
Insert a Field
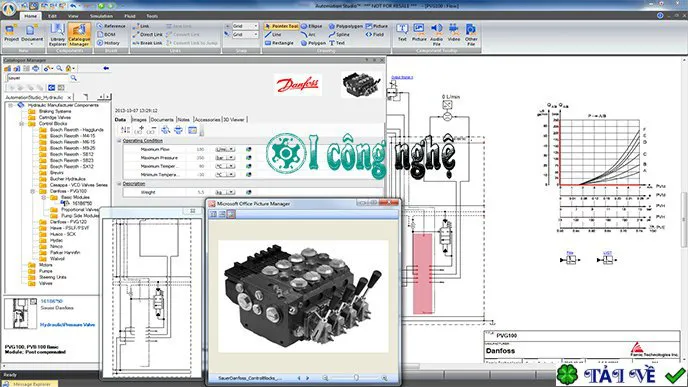[x=375, y=34]
